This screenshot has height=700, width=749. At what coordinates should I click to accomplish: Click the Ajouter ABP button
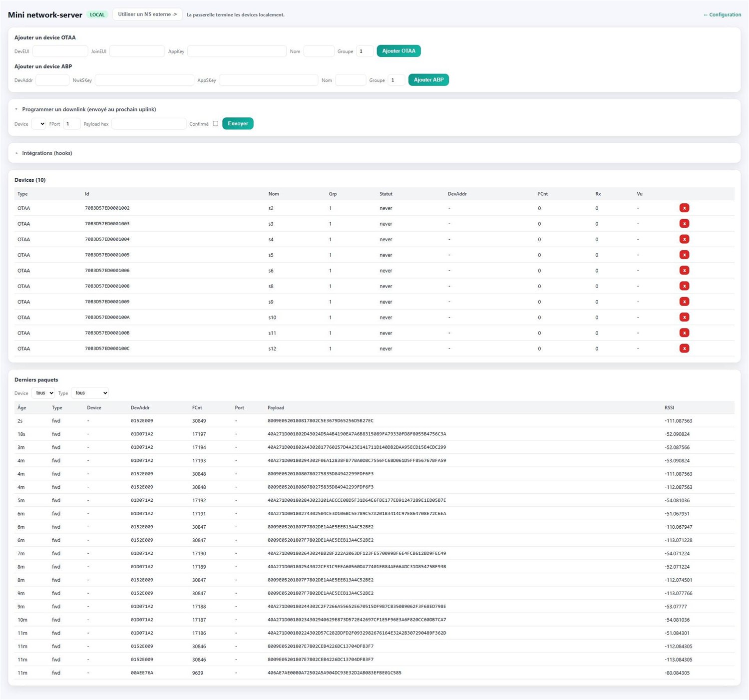click(428, 80)
